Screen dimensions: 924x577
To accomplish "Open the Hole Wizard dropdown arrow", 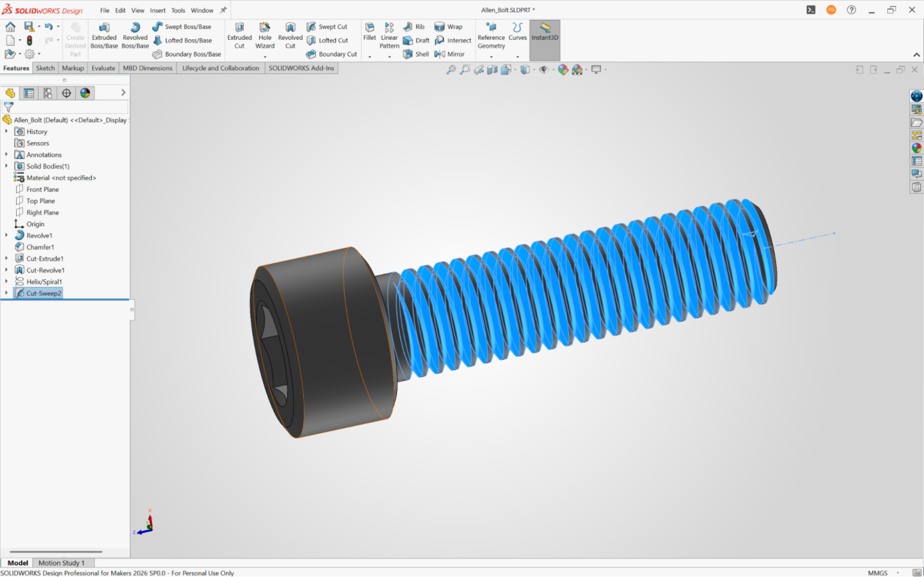I will coord(265,57).
